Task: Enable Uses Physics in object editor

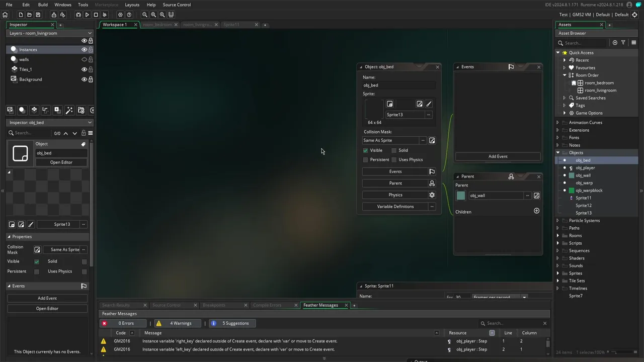Action: click(394, 160)
